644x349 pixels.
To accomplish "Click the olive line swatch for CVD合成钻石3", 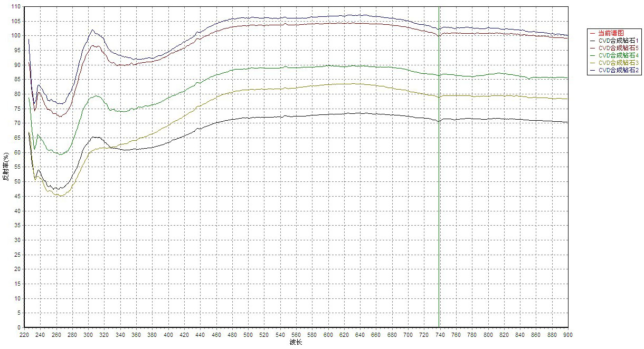I will point(592,63).
